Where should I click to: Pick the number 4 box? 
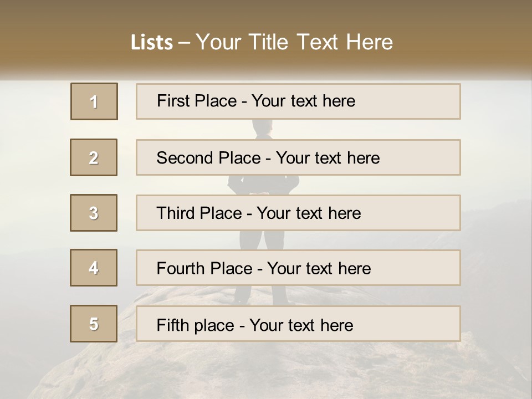tap(94, 268)
